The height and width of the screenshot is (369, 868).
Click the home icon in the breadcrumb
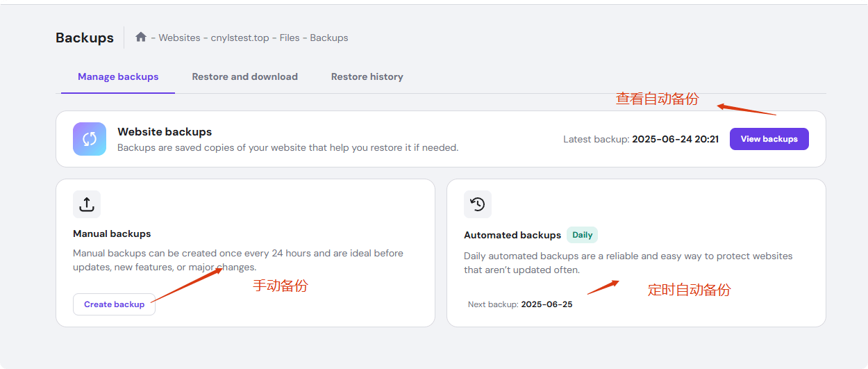click(x=141, y=37)
